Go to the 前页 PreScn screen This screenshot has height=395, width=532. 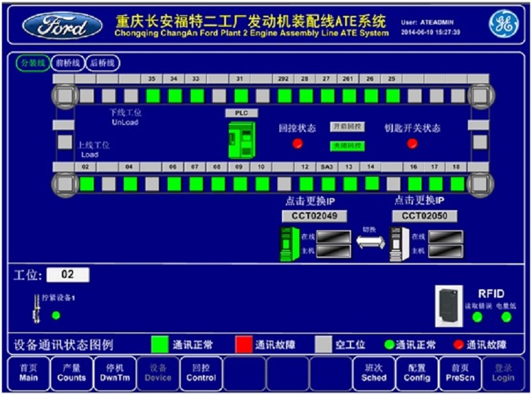(x=460, y=373)
